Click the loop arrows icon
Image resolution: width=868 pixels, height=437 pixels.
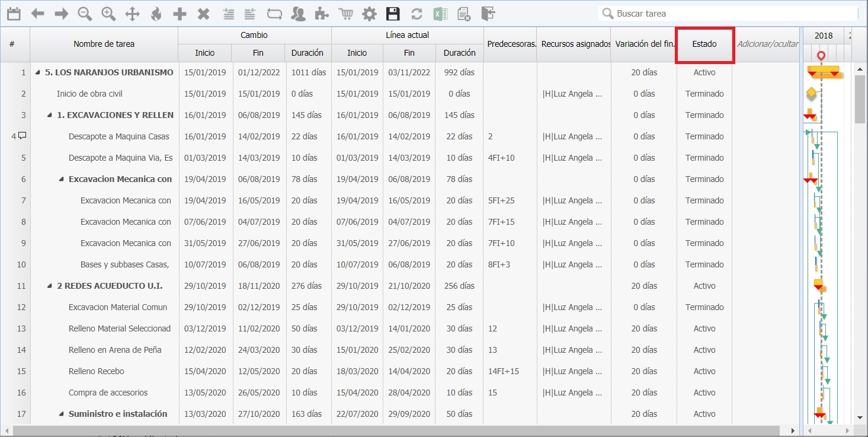275,13
